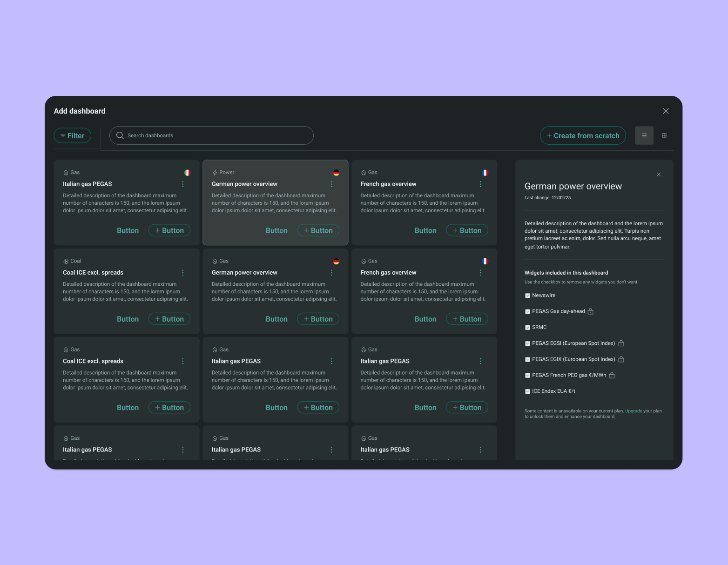Expand kebab menu on top French gas overview card

[x=480, y=184]
